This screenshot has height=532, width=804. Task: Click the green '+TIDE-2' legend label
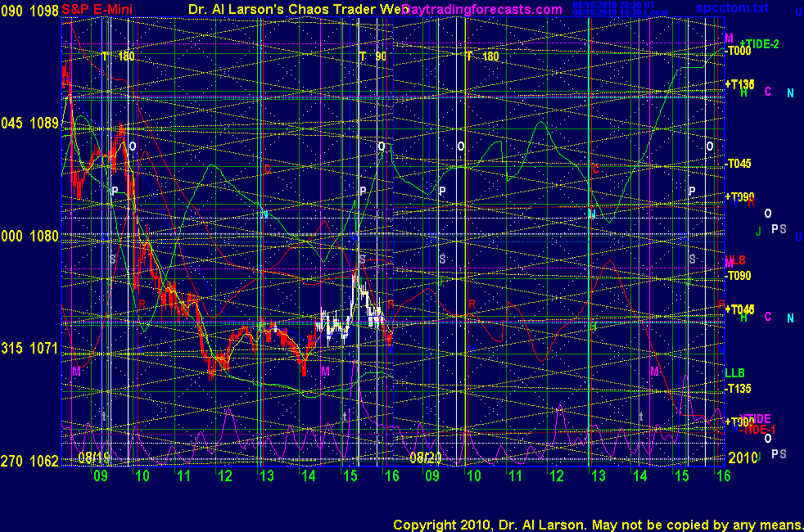coord(760,44)
